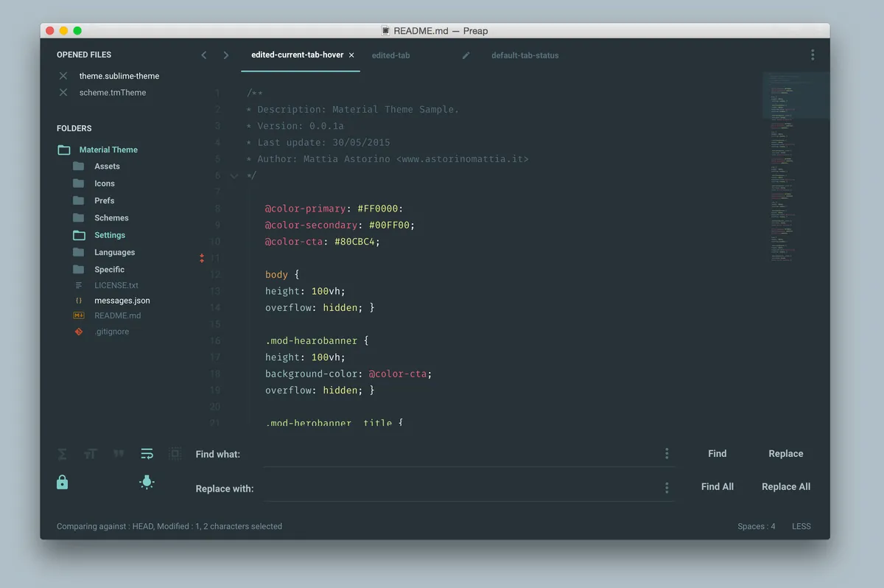Open Replace with history dropdown dots

click(x=667, y=488)
